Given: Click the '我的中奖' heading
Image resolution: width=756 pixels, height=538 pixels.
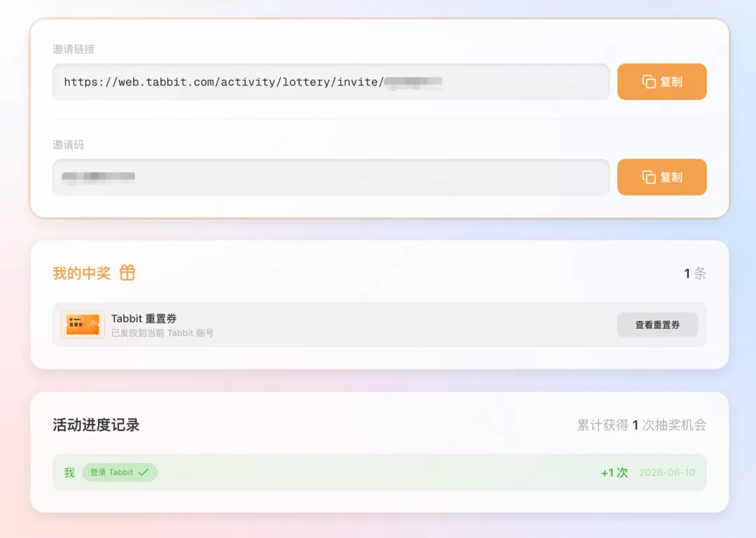Looking at the screenshot, I should point(81,273).
